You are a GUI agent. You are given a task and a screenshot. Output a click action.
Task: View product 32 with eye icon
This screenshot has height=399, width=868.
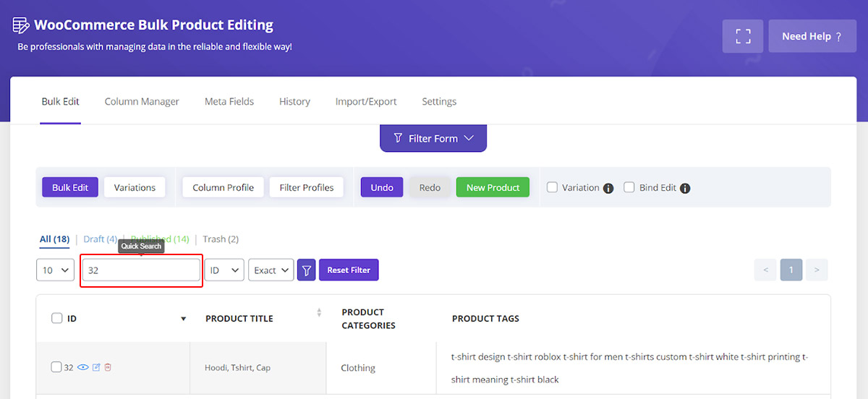click(83, 367)
